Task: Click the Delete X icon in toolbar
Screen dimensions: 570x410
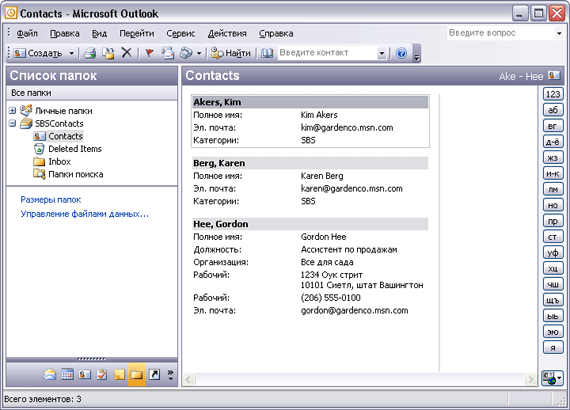Action: pyautogui.click(x=126, y=53)
